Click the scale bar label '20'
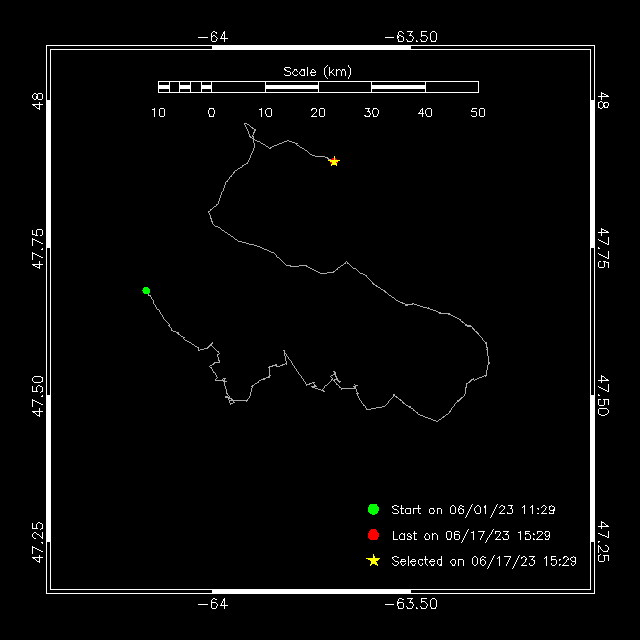Screen dimensions: 640x640 (x=318, y=113)
